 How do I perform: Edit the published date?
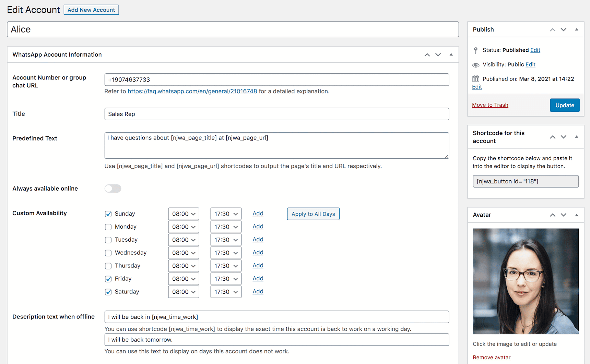[x=477, y=87]
